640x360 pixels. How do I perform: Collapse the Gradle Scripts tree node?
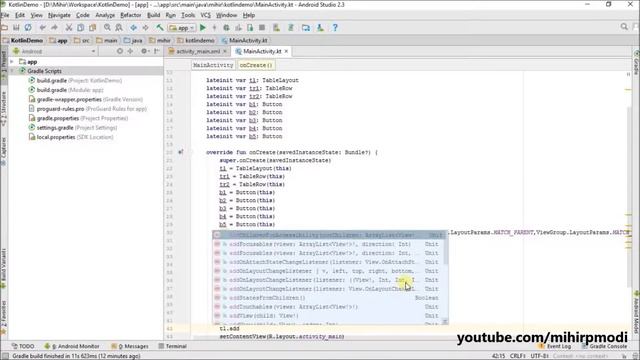(x=12, y=71)
